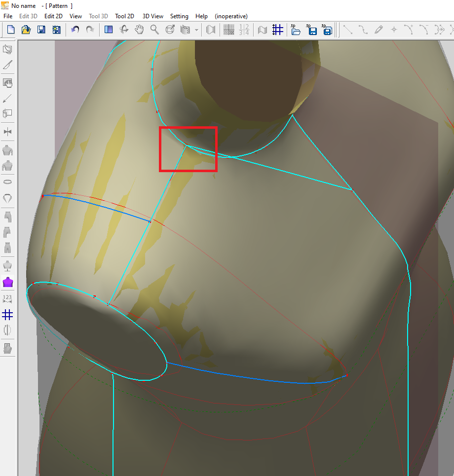This screenshot has height=476, width=454.
Task: Click the cylinder unfold icon
Action: [x=7, y=113]
